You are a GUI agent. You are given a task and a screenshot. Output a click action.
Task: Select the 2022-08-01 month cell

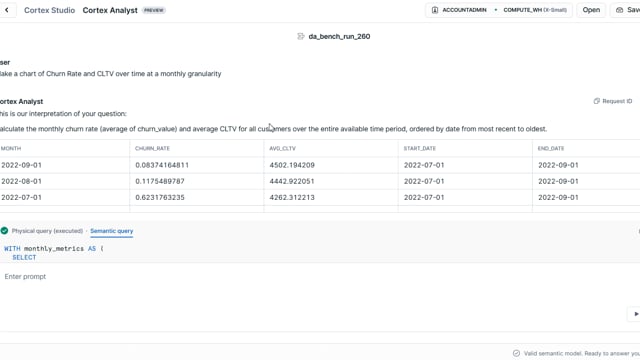click(21, 181)
